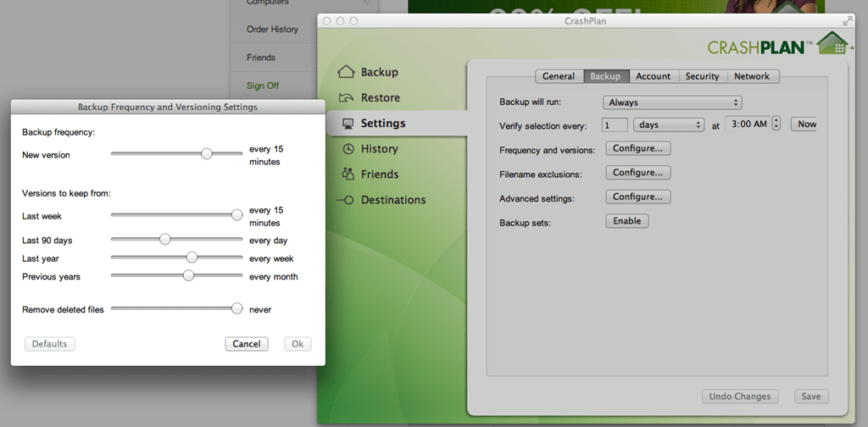The width and height of the screenshot is (868, 427).
Task: Click the New version frequency slider handle
Action: point(206,154)
